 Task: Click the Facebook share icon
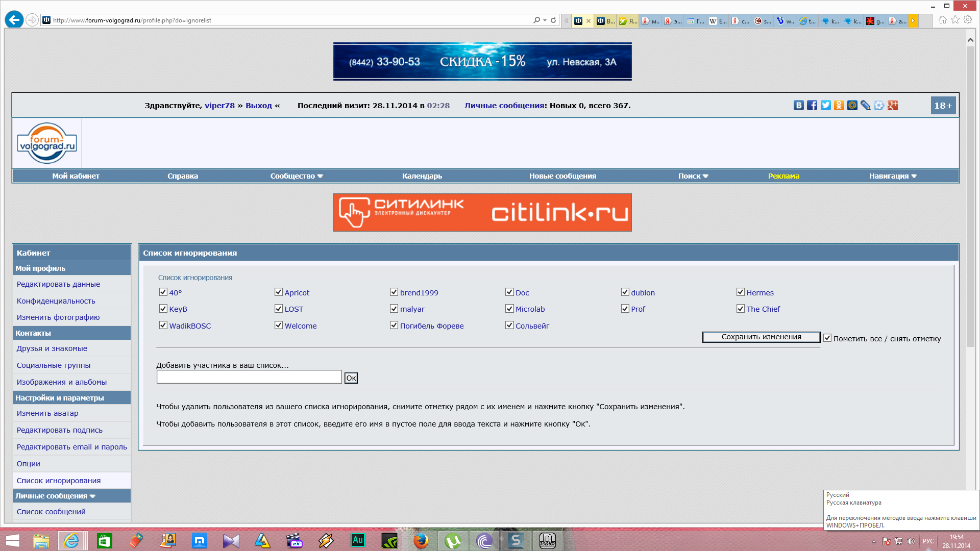pos(812,105)
